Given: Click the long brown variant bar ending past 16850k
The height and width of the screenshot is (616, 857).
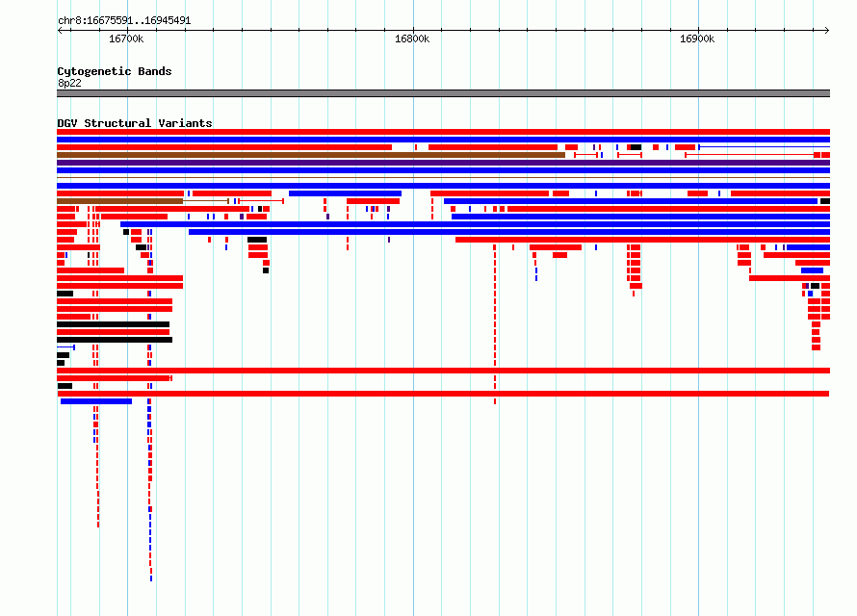Looking at the screenshot, I should pyautogui.click(x=311, y=155).
